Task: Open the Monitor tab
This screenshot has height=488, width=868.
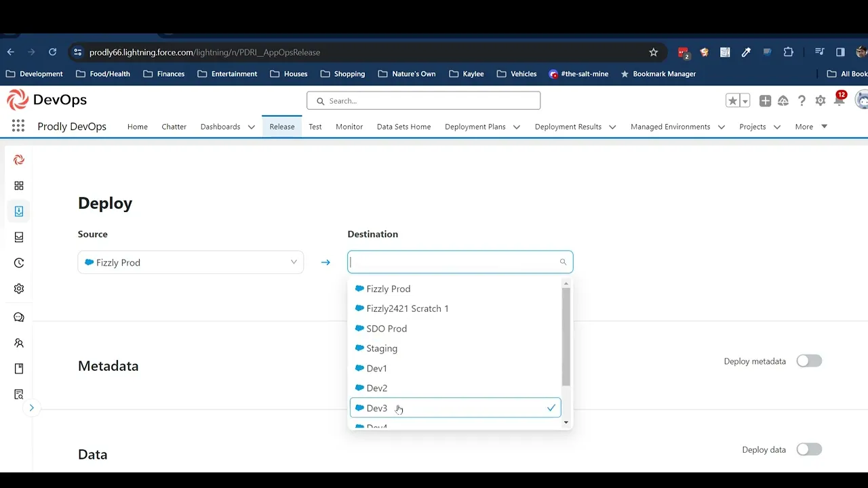Action: [x=349, y=127]
